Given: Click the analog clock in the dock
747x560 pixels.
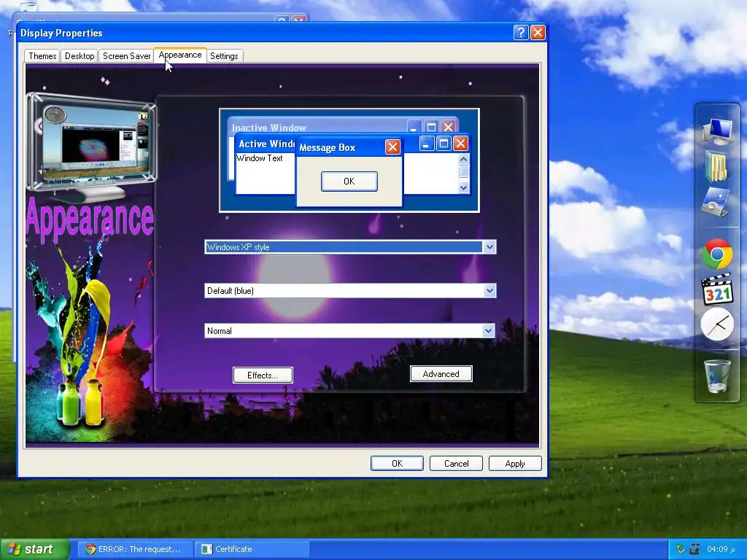Looking at the screenshot, I should click(x=717, y=324).
